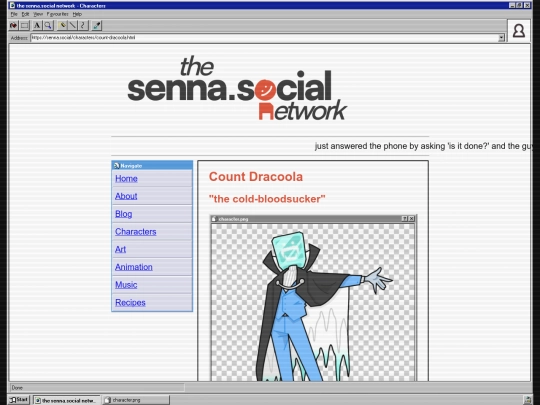Click the user profile silhouette icon
540x405 pixels.
519,31
